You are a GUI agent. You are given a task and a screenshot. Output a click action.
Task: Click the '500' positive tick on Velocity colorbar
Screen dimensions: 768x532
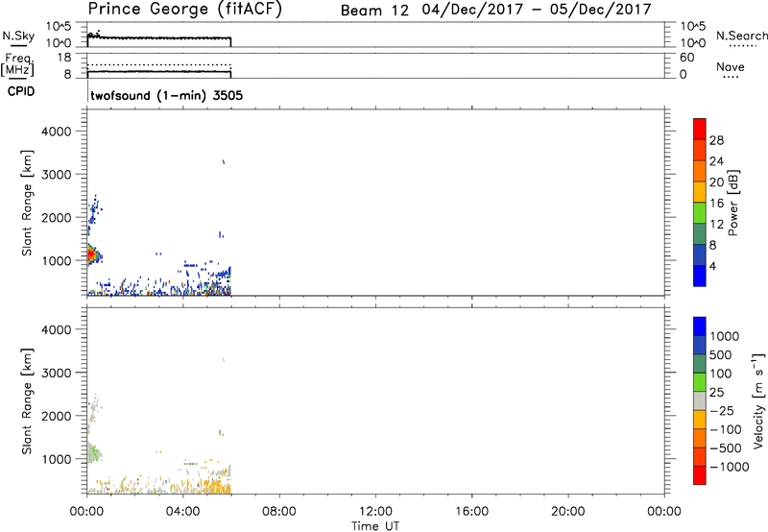[x=721, y=355]
